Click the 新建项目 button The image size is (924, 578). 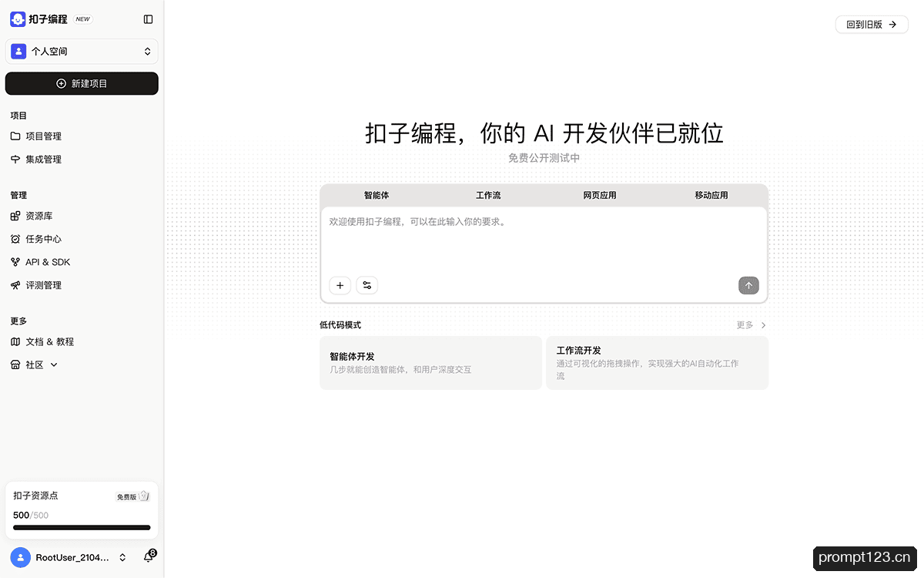[82, 83]
